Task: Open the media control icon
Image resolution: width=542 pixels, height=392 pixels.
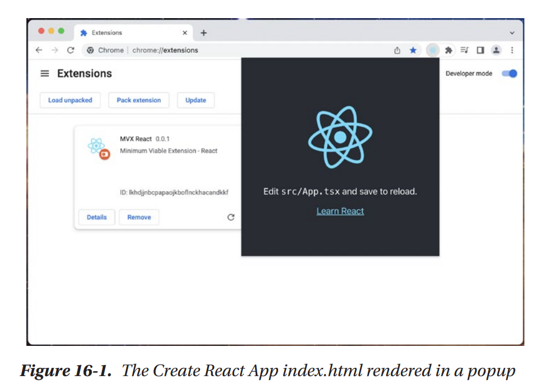Action: (464, 50)
